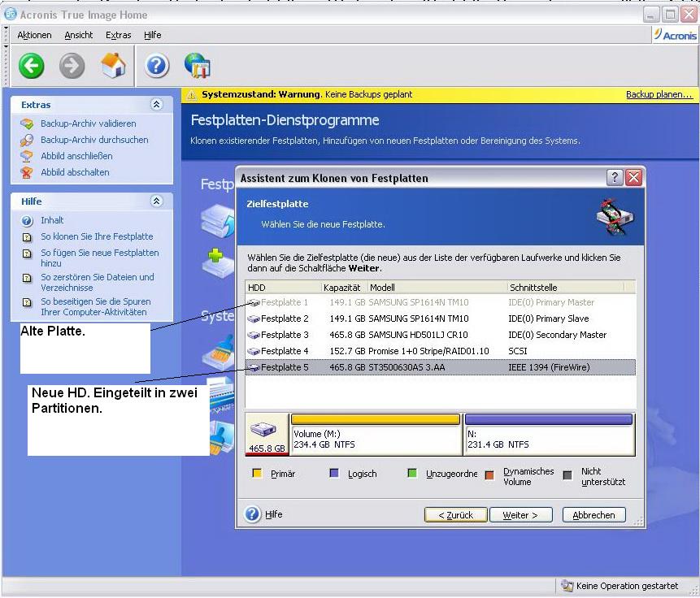Click the warning triangle in the status banner
This screenshot has width=700, height=598.
[192, 94]
